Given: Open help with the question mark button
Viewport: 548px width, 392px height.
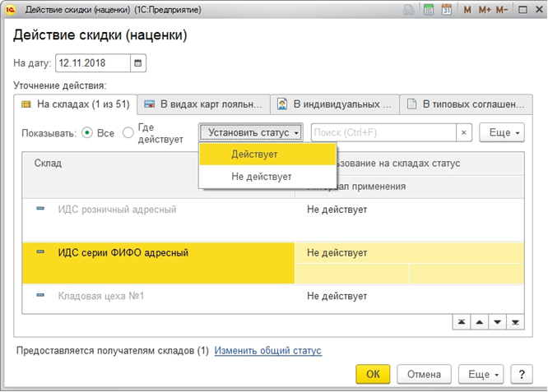Looking at the screenshot, I should pyautogui.click(x=522, y=374).
